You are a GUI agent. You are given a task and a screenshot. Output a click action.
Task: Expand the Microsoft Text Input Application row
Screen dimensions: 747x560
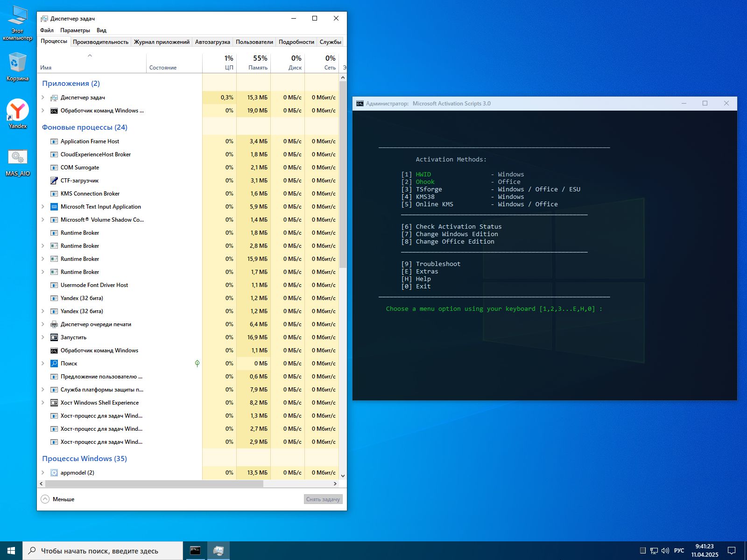click(43, 207)
